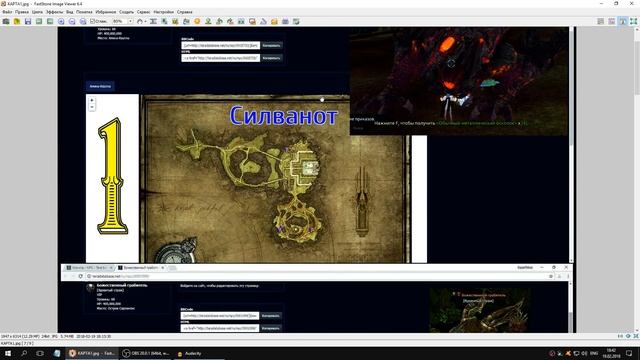Open the draw board tool
640x360 pixels.
pyautogui.click(x=186, y=21)
